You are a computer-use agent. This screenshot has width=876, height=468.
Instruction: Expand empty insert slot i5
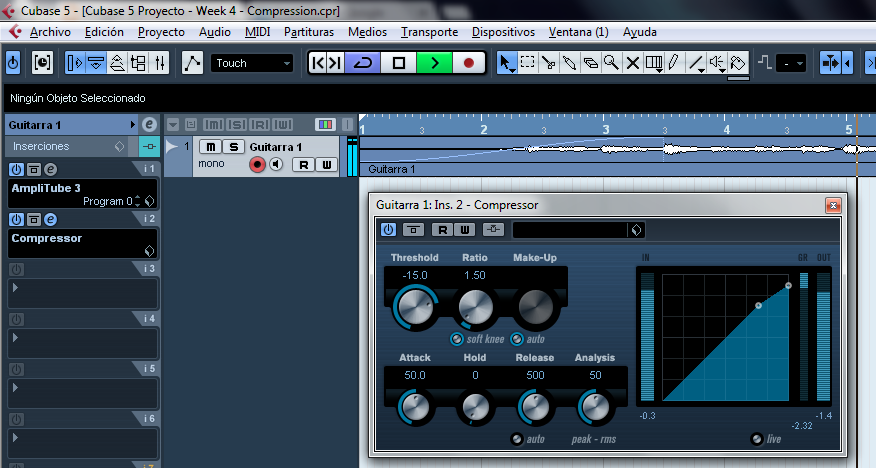(x=15, y=388)
